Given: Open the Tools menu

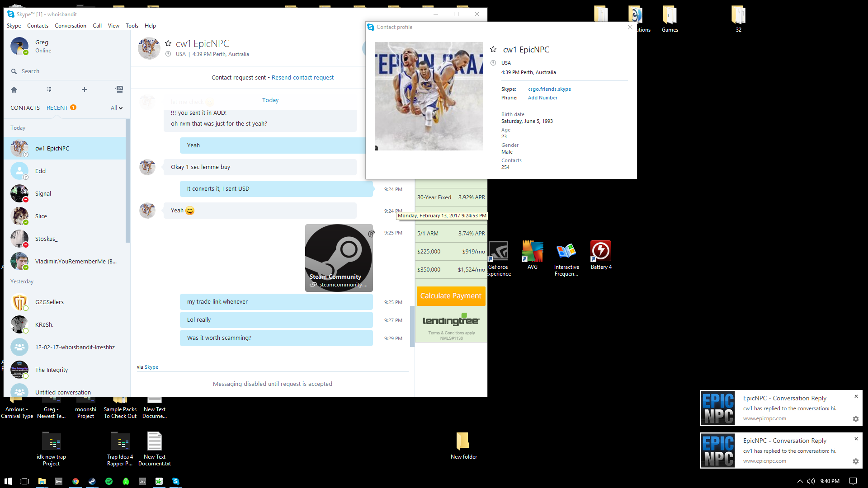Looking at the screenshot, I should click(132, 26).
